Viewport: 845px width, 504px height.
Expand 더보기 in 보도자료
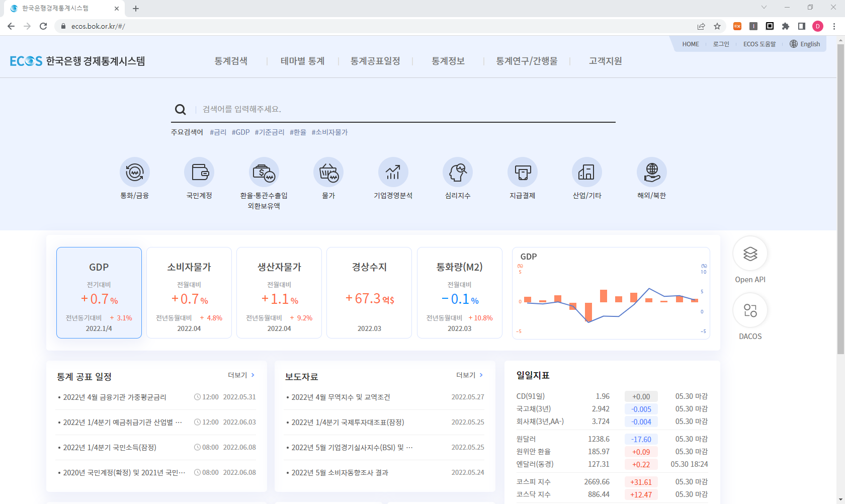(x=470, y=375)
